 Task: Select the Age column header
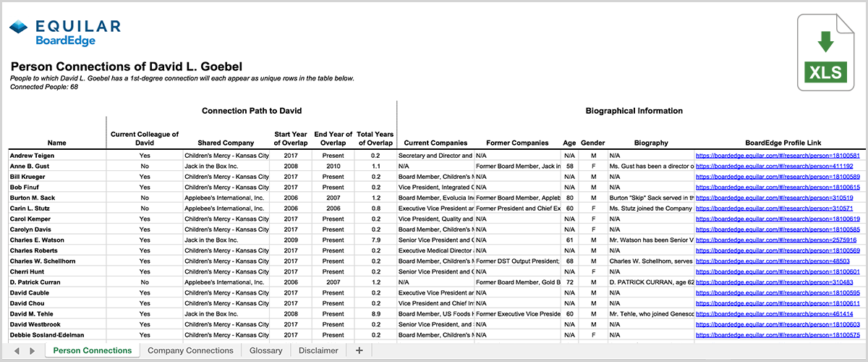coord(569,143)
